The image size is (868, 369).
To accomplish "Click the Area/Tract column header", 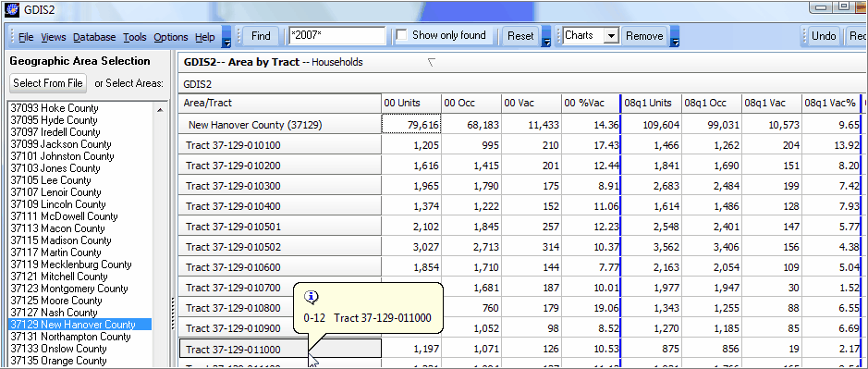I will 279,103.
